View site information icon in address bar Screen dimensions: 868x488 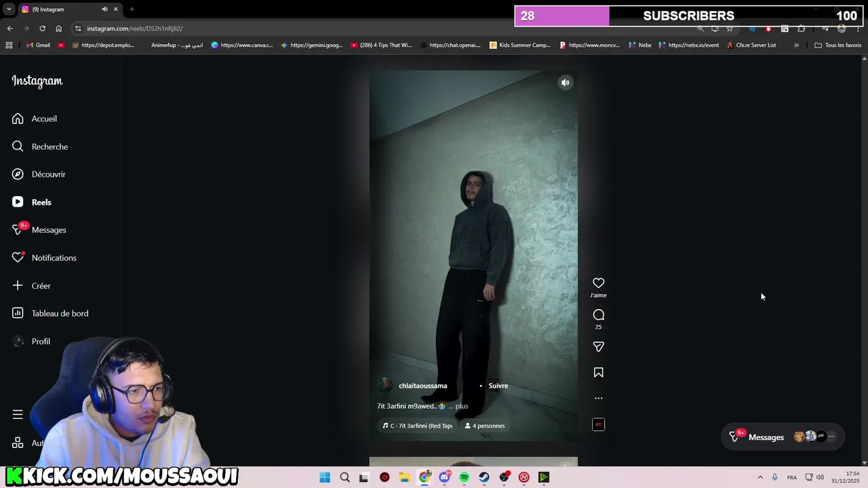[x=78, y=28]
